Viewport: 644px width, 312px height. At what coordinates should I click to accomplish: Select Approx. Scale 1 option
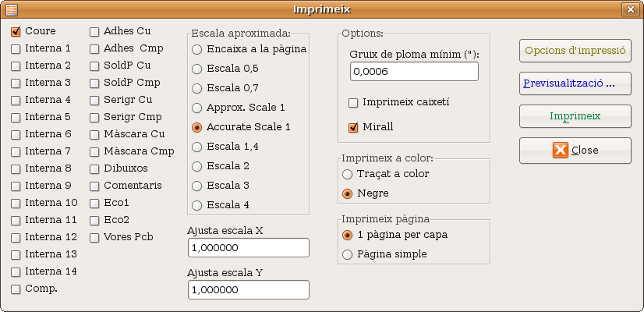coord(197,108)
